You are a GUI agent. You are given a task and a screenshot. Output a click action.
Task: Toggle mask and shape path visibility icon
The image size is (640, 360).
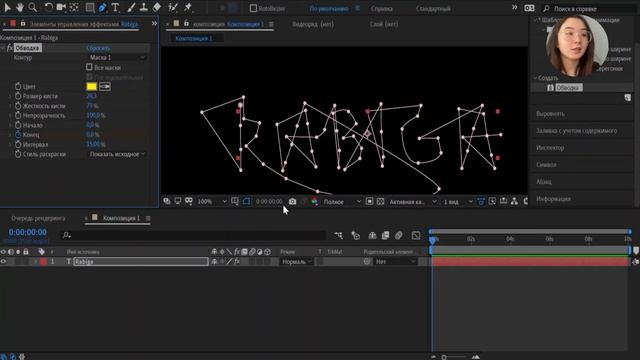(246, 201)
